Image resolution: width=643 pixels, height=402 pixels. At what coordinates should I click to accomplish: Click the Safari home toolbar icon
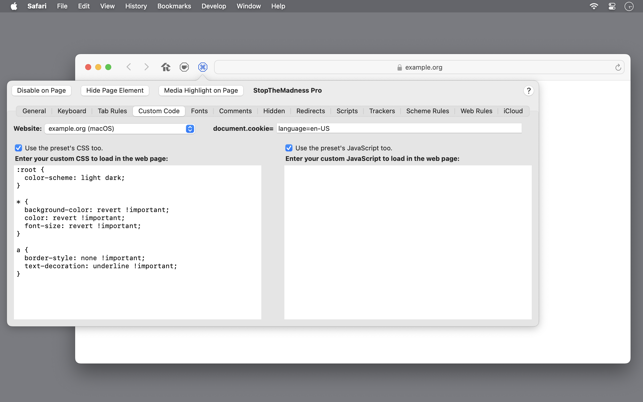pyautogui.click(x=166, y=67)
